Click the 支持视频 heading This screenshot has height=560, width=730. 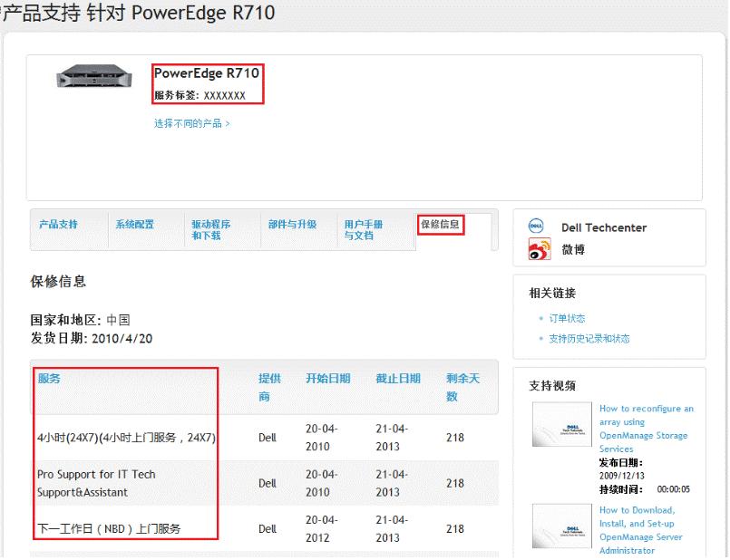[552, 386]
